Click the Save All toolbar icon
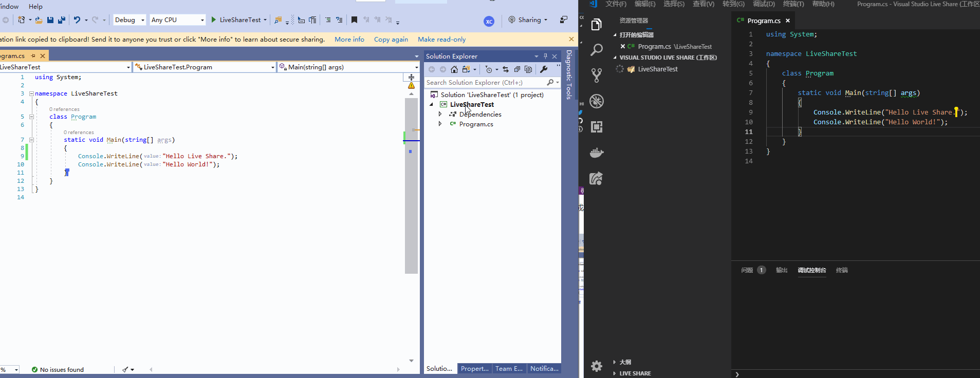Viewport: 980px width, 378px height. [62, 20]
